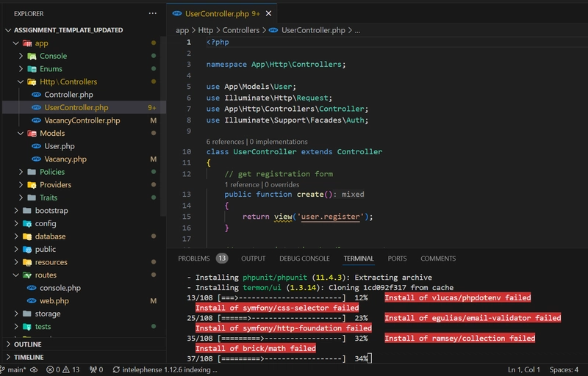Open Explorer more actions ellipsis menu
The width and height of the screenshot is (588, 376).
click(x=152, y=13)
